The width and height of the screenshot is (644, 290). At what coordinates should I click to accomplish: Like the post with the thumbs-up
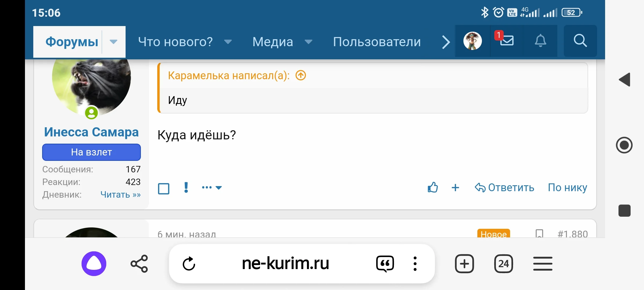pos(432,188)
